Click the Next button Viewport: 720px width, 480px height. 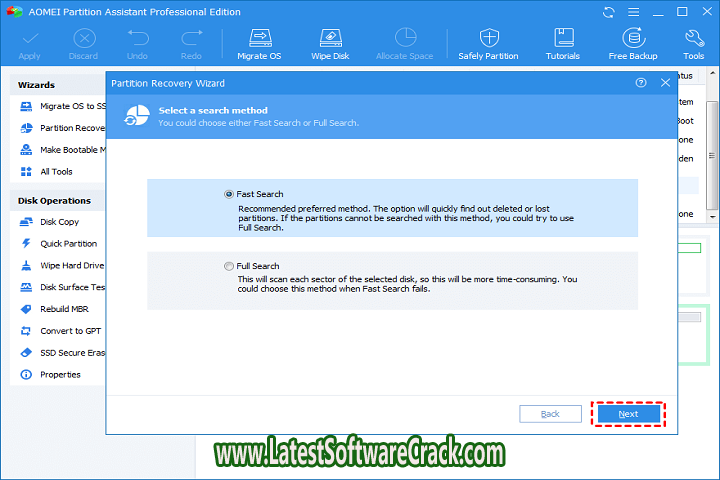pos(628,413)
